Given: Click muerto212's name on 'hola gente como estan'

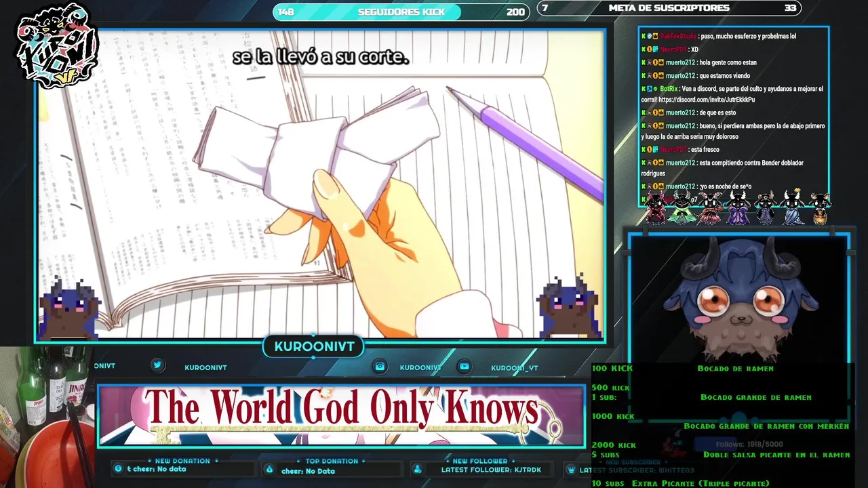Looking at the screenshot, I should coord(680,62).
